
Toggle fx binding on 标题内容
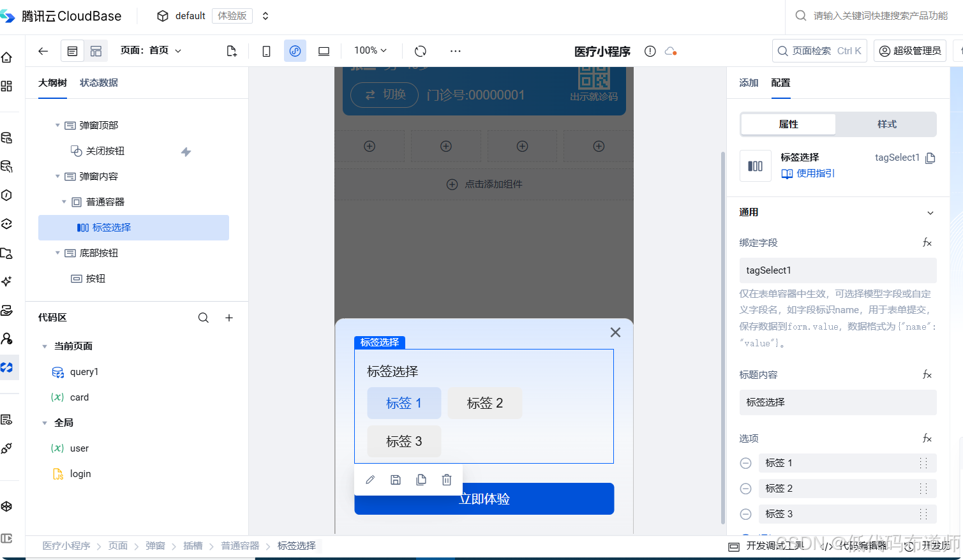927,374
